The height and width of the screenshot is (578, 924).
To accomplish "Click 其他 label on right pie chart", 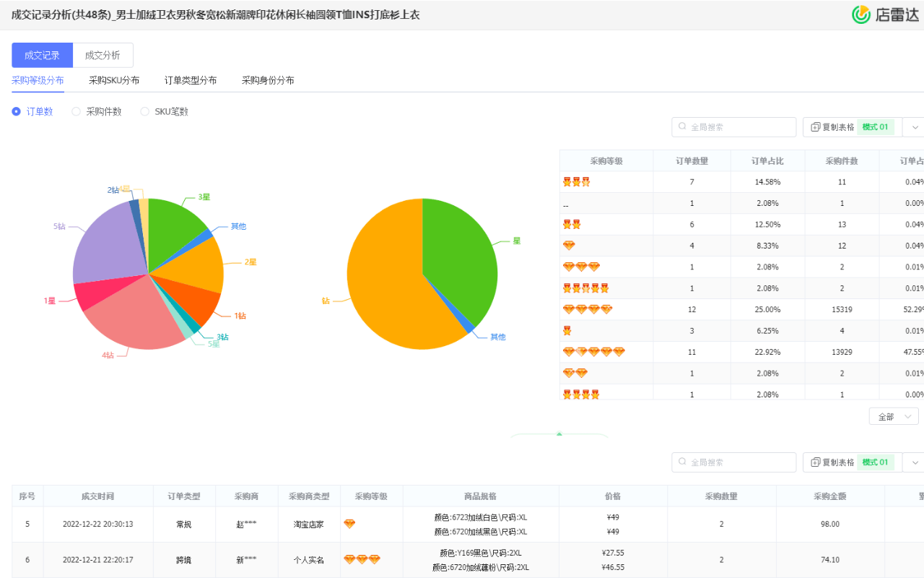I will coord(498,337).
